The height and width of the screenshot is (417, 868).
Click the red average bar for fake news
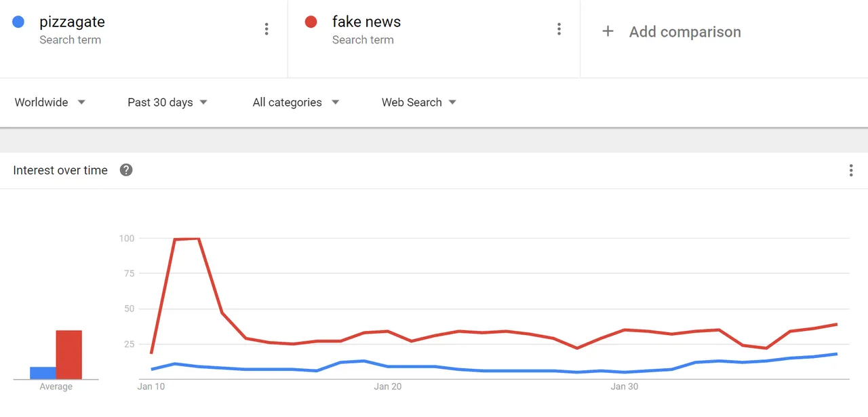pos(68,355)
